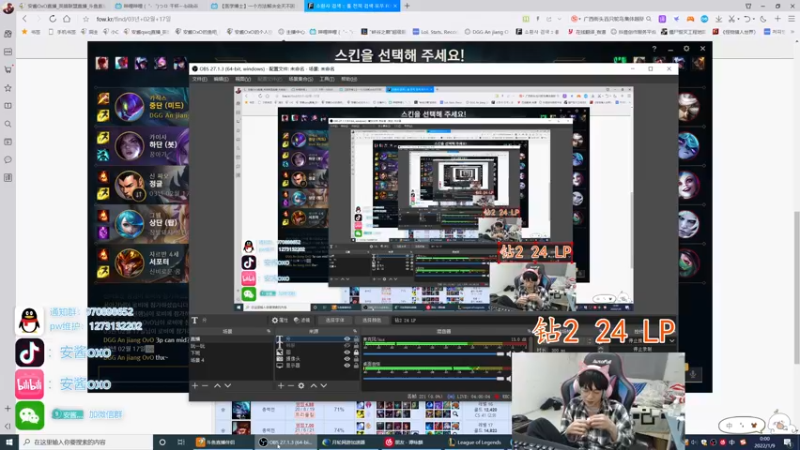The width and height of the screenshot is (800, 450).
Task: Toggle visibility of the selected text source
Action: point(347,339)
